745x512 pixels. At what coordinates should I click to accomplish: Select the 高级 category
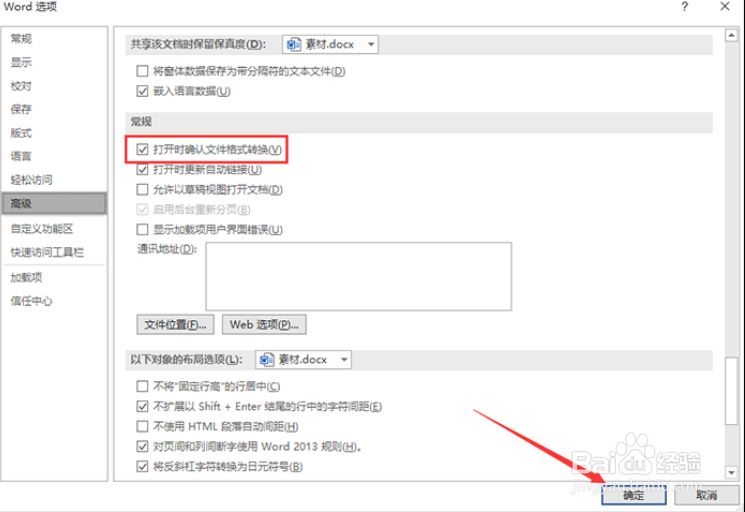coord(54,204)
